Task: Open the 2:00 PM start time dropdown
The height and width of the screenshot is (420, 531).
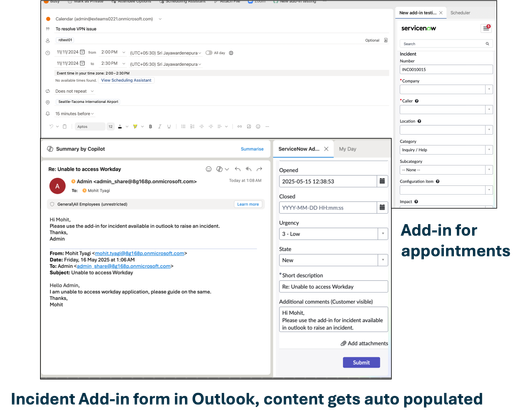Action: click(x=123, y=52)
